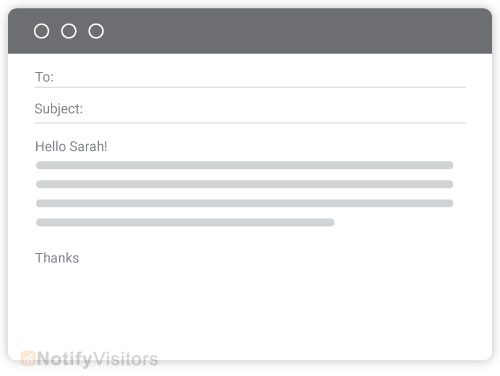The image size is (500, 376).
Task: Click the third gray placeholder text line
Action: (x=245, y=203)
